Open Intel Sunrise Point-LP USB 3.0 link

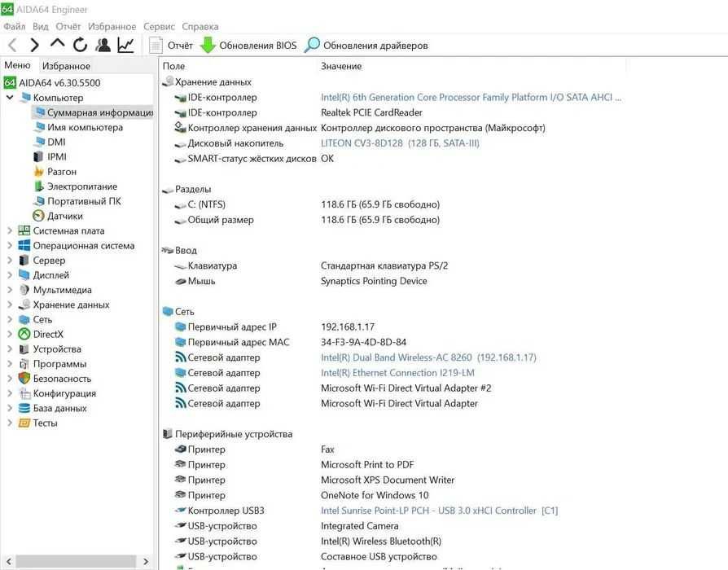coord(439,511)
